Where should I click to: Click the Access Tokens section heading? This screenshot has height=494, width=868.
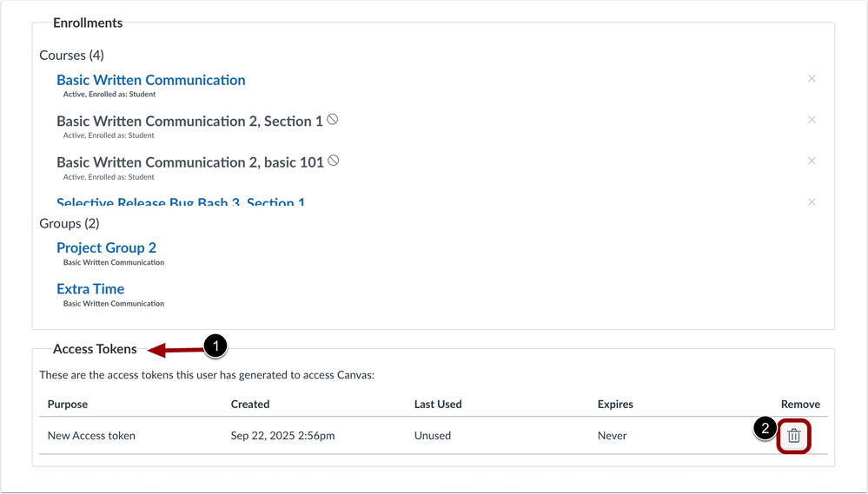(x=95, y=349)
